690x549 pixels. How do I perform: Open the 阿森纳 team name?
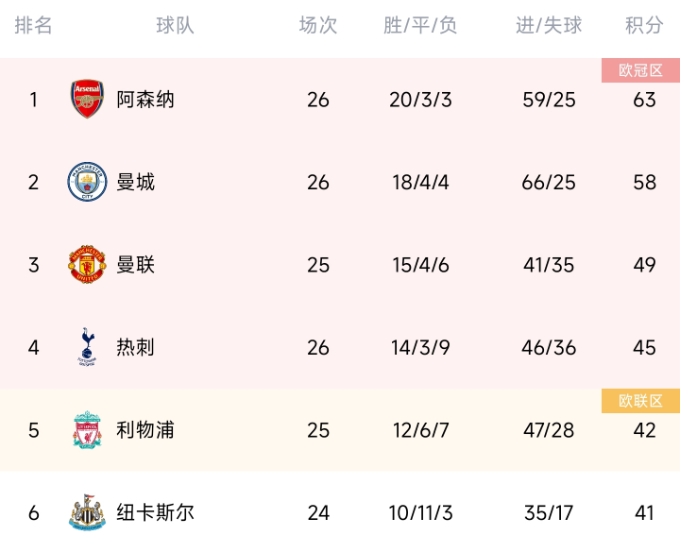(x=145, y=99)
